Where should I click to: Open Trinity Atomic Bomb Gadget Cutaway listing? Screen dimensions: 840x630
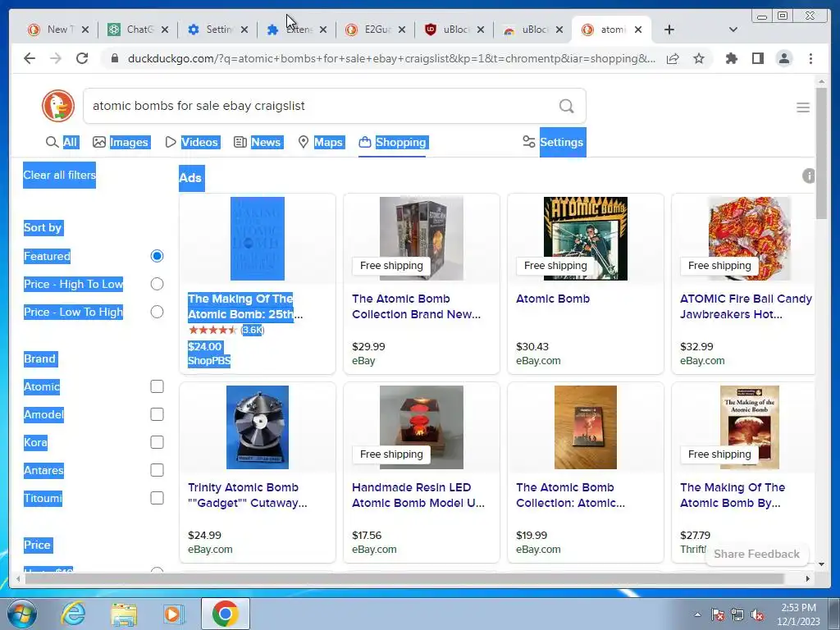click(248, 495)
